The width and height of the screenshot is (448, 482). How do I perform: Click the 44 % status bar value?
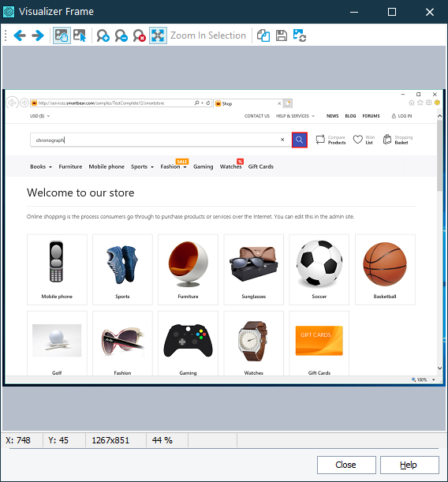pyautogui.click(x=162, y=440)
